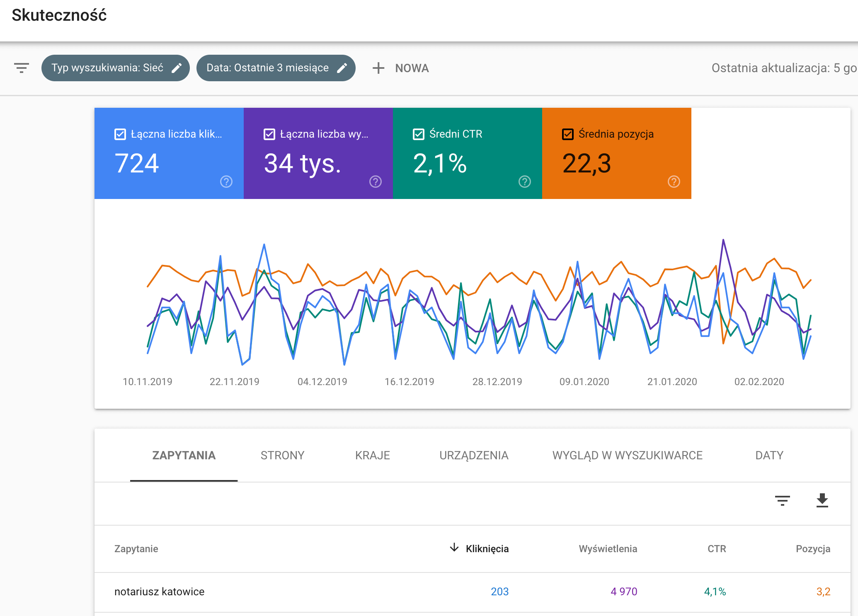Open the Data: Ostatnie 3 miesiące chip

(276, 68)
